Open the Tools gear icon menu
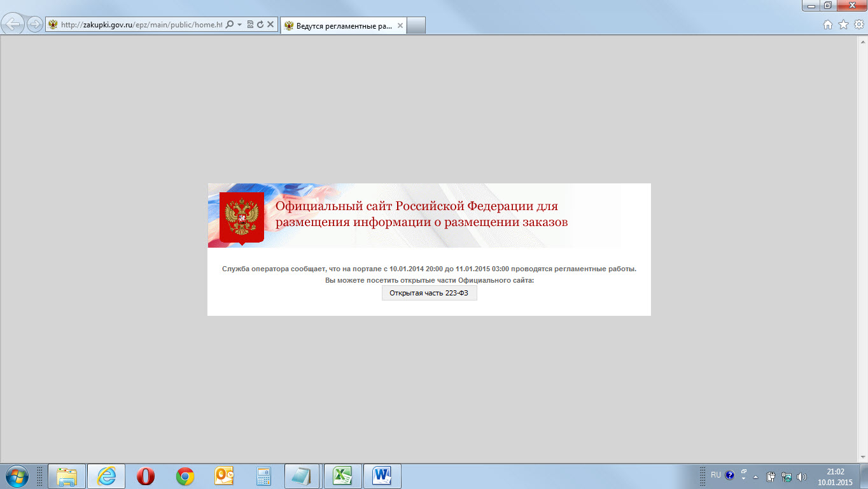The image size is (868, 489). [x=858, y=25]
